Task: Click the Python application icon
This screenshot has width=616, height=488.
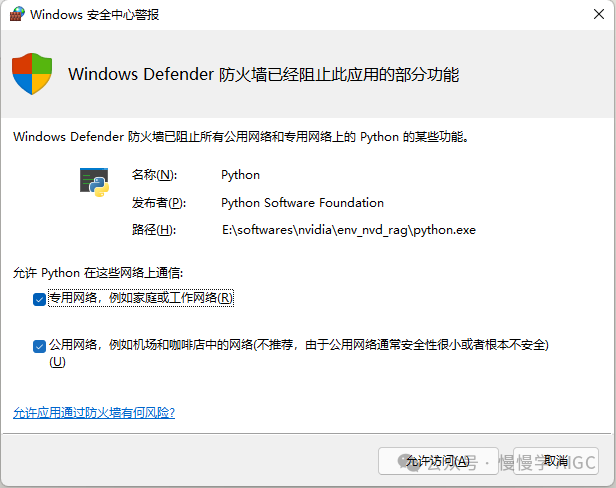Action: [94, 182]
